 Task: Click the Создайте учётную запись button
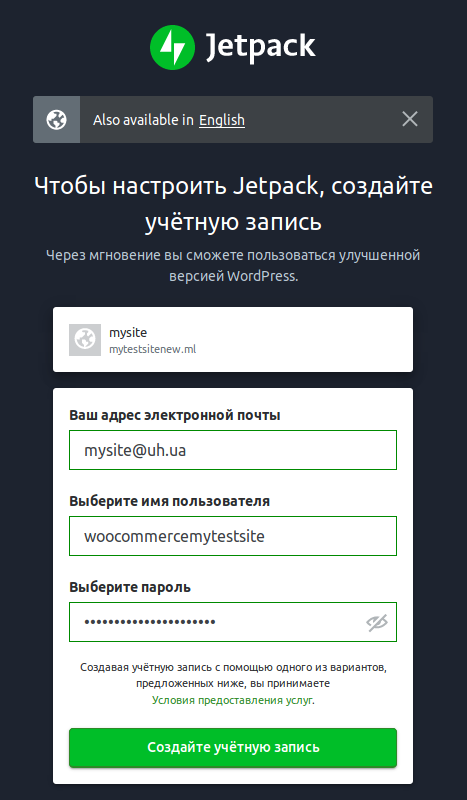[233, 747]
